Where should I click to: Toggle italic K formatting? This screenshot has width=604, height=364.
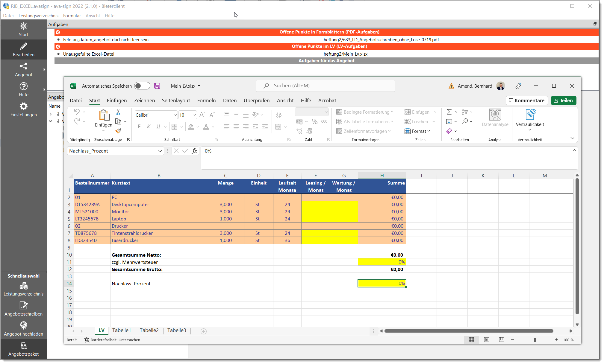click(149, 127)
